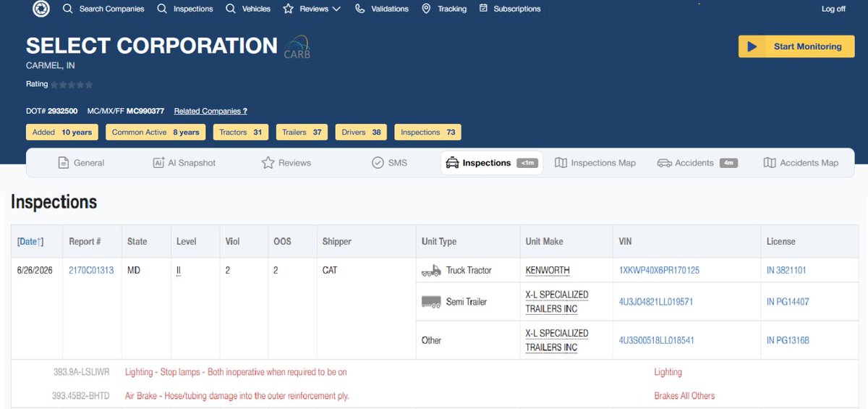Sort inspections by Date column header

(30, 241)
